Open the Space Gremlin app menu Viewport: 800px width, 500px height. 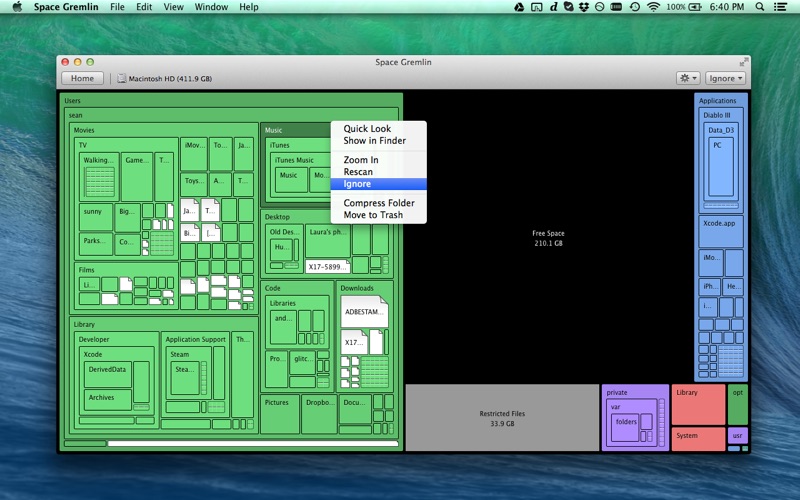coord(66,7)
